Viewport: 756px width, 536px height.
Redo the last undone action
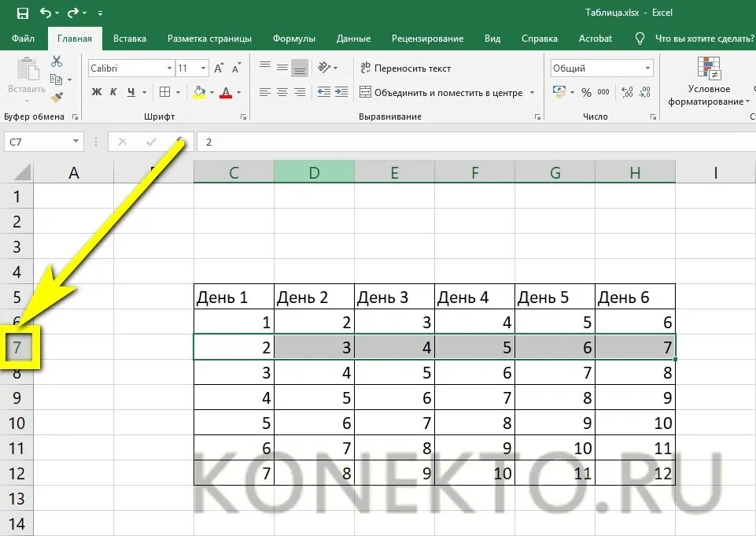tap(73, 13)
